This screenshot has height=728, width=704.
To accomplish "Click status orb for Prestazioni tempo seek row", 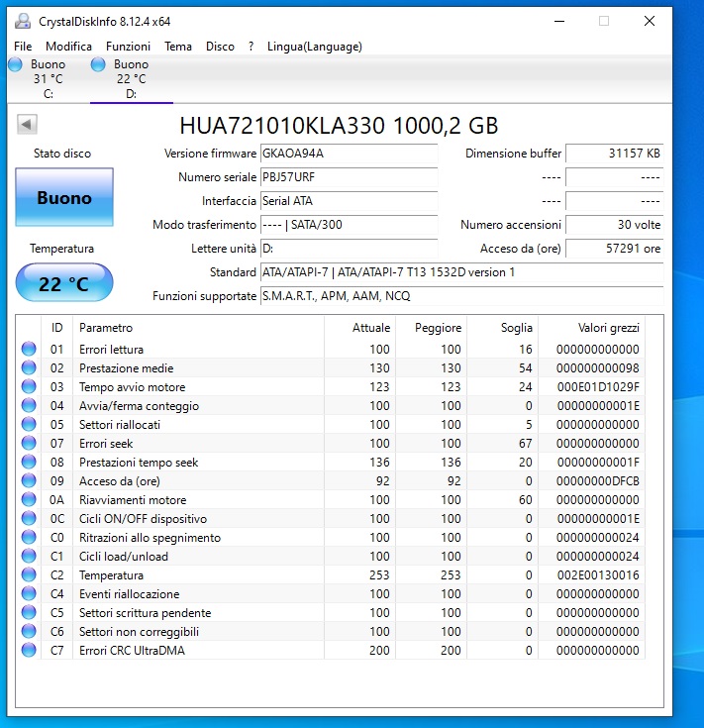I will [29, 462].
